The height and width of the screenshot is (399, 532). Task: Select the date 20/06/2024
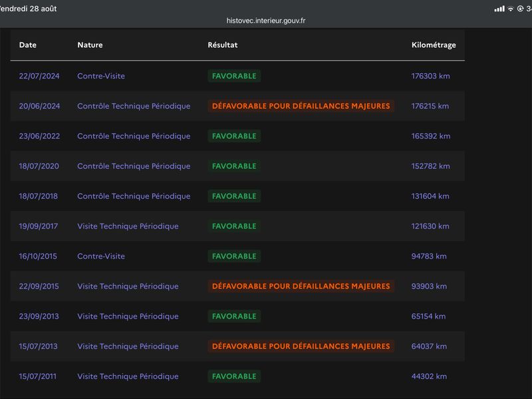(x=39, y=106)
